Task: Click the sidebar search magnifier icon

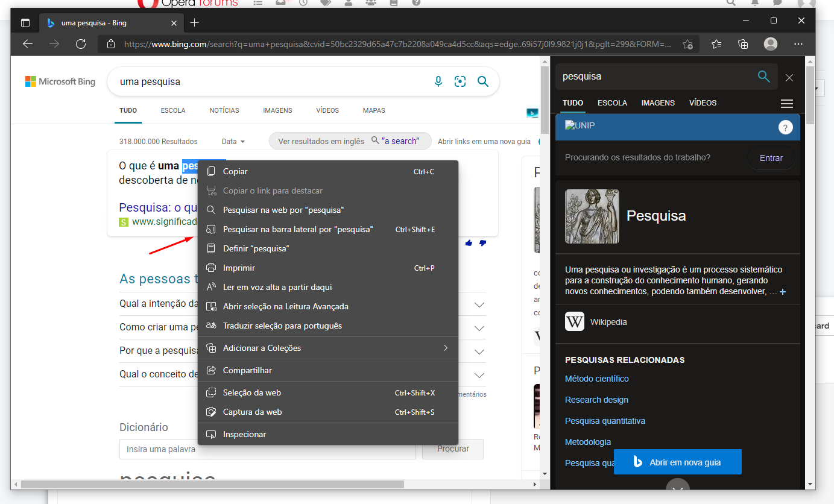Action: [764, 77]
